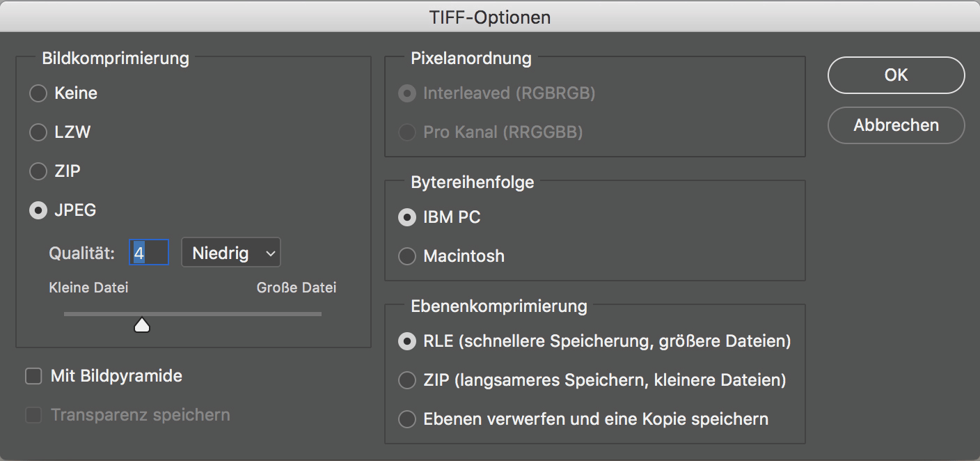This screenshot has height=461, width=980.
Task: Click the Qualität value input field
Action: pyautogui.click(x=148, y=252)
